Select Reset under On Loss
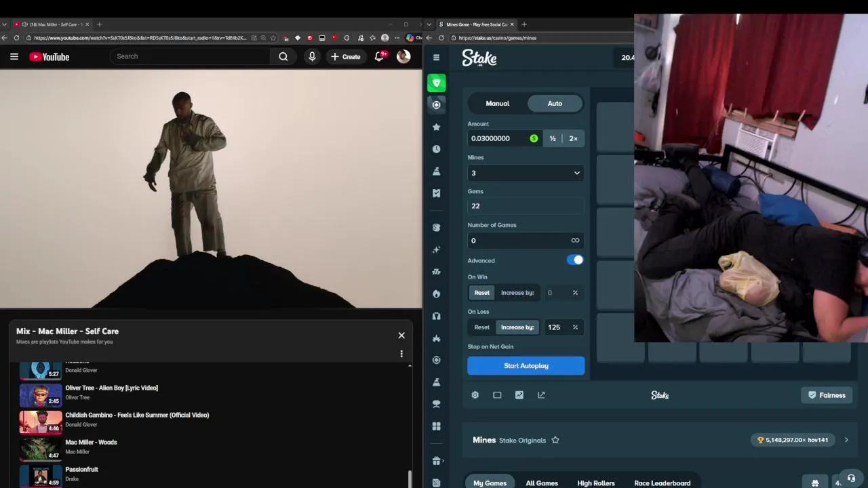The height and width of the screenshot is (488, 868). [x=482, y=327]
